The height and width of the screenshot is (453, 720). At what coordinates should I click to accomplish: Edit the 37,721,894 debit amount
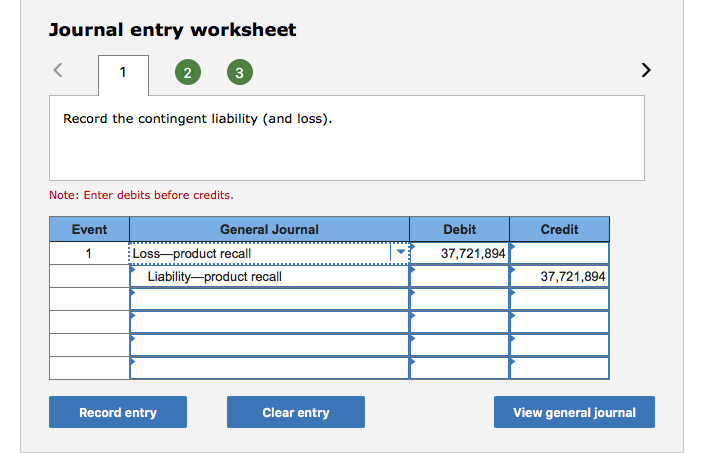click(x=460, y=253)
